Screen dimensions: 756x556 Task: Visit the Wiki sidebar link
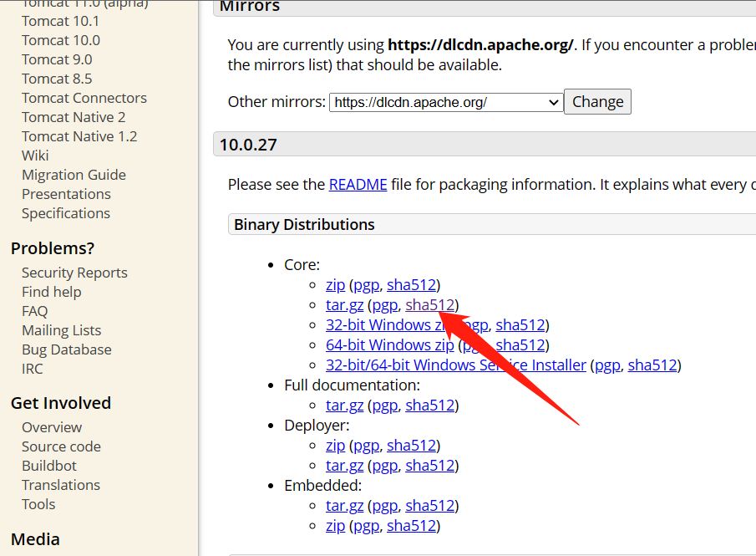pyautogui.click(x=35, y=156)
